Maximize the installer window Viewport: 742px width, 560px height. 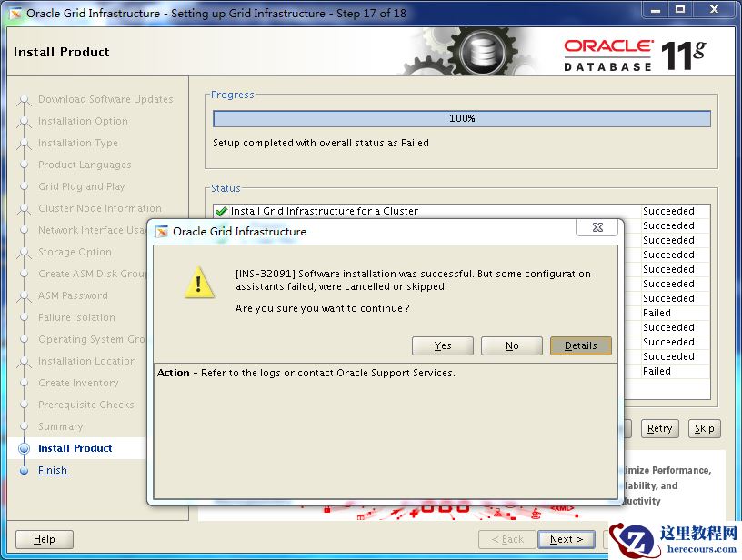(x=680, y=9)
